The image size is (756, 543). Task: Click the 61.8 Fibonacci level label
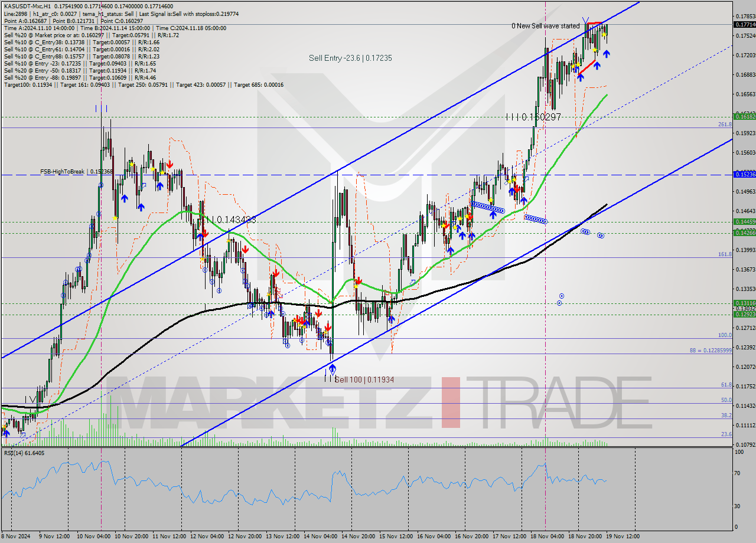coord(726,384)
